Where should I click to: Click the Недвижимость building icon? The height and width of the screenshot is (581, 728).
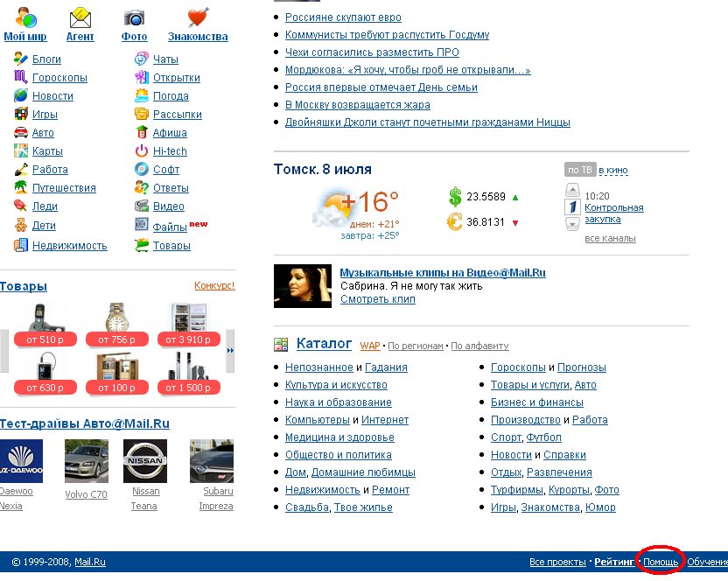tap(21, 245)
